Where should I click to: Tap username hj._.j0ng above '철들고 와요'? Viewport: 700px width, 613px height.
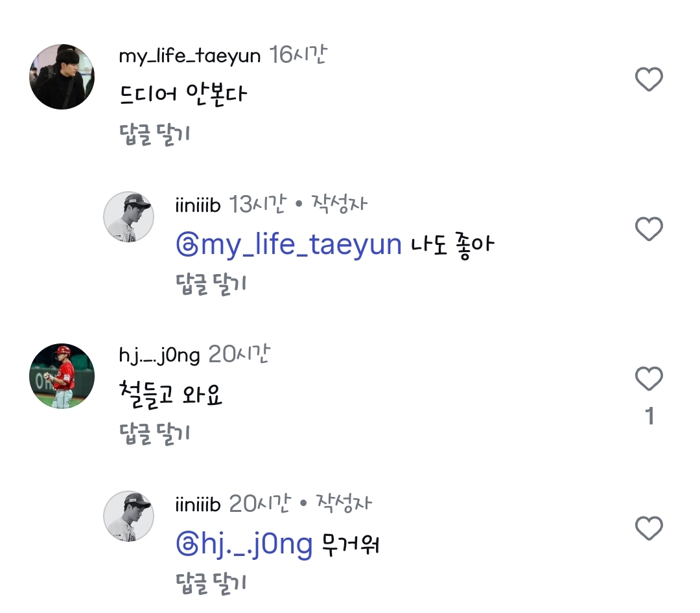pos(159,355)
